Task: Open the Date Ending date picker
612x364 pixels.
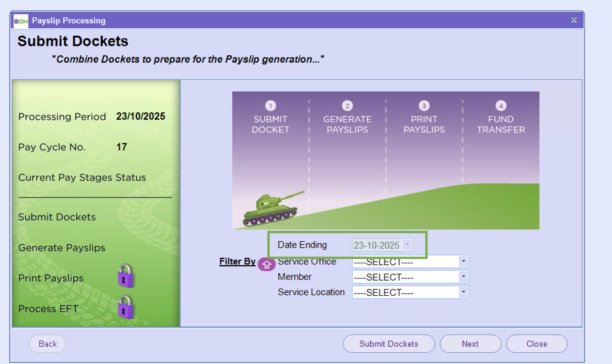Action: tap(406, 246)
